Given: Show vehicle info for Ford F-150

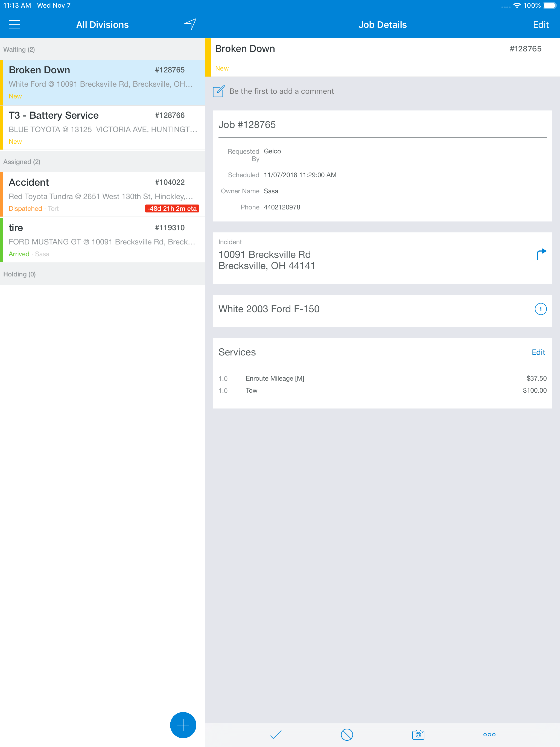Looking at the screenshot, I should coord(540,309).
